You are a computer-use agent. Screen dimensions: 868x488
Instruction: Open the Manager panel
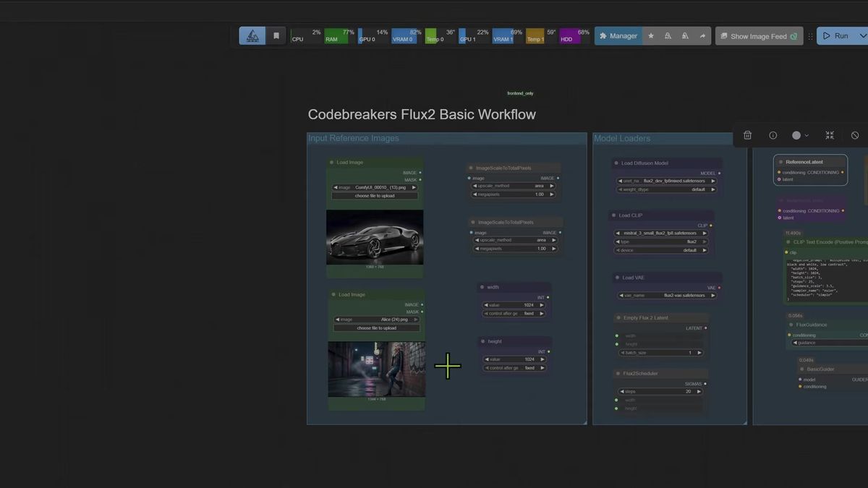coord(618,35)
